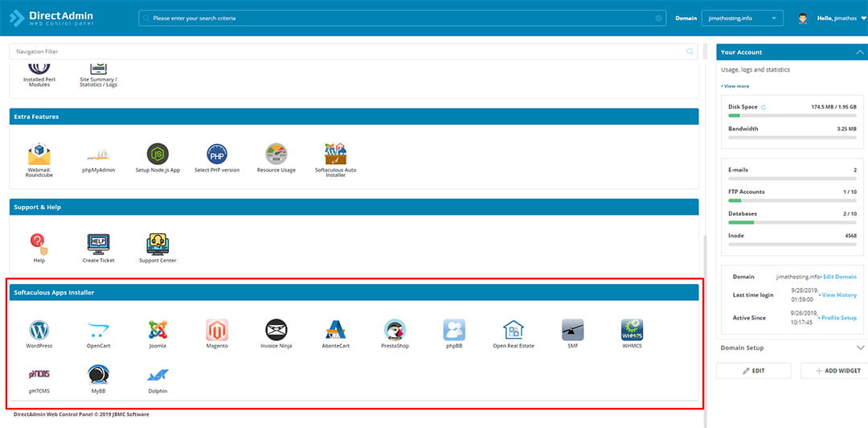Open the Edit Domain link
The width and height of the screenshot is (868, 428).
click(x=838, y=277)
